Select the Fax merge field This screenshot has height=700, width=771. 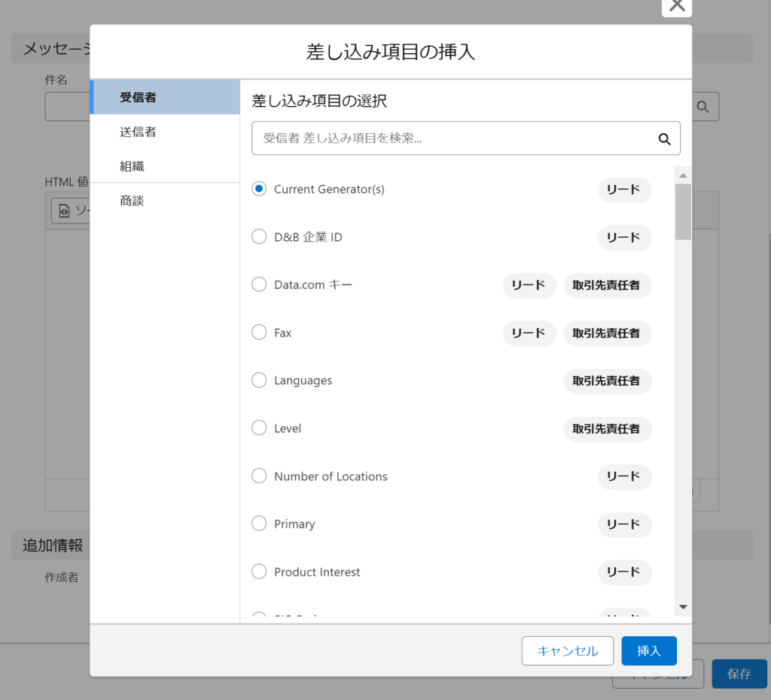coord(259,333)
